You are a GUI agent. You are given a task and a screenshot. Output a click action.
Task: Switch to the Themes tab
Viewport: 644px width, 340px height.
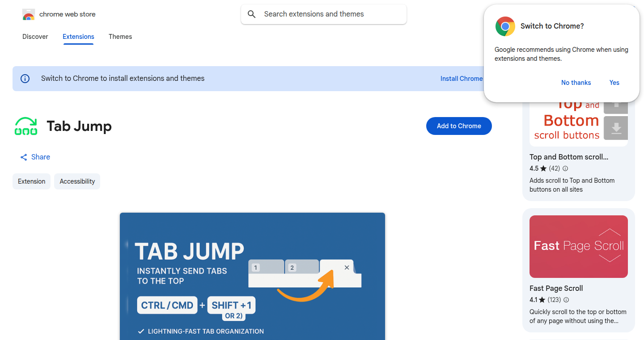tap(120, 37)
